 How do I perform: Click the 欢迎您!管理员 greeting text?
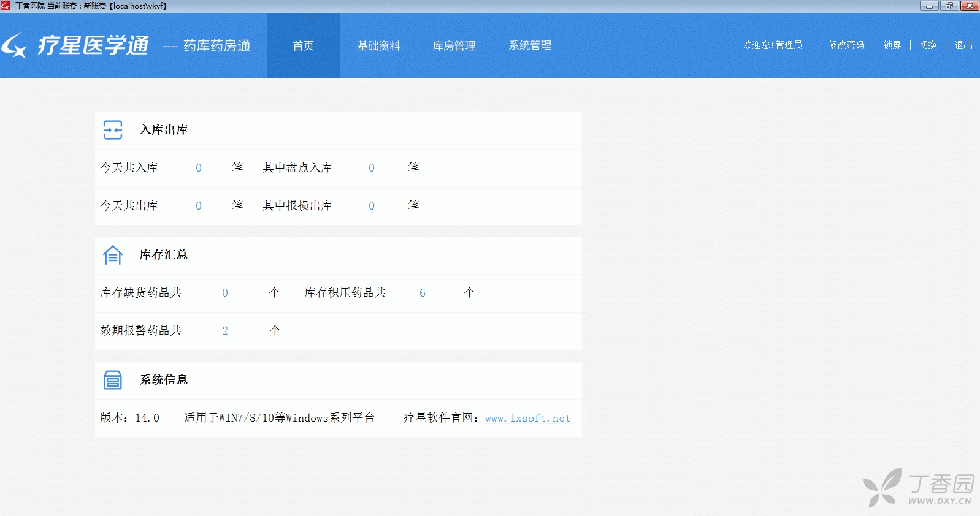click(773, 45)
